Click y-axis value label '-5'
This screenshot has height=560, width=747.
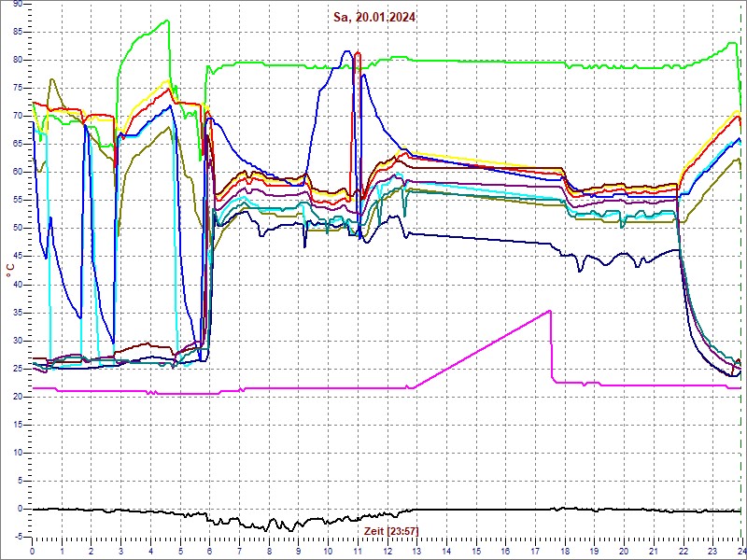pyautogui.click(x=19, y=537)
